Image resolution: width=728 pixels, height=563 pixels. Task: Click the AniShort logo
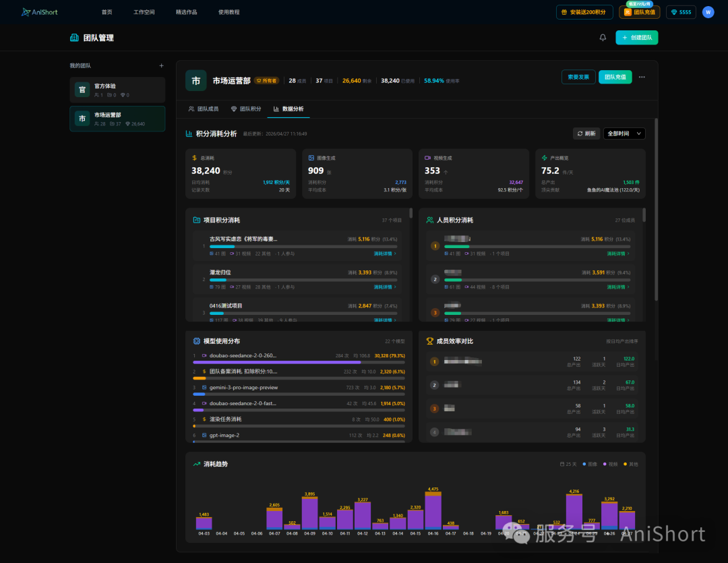[x=40, y=12]
